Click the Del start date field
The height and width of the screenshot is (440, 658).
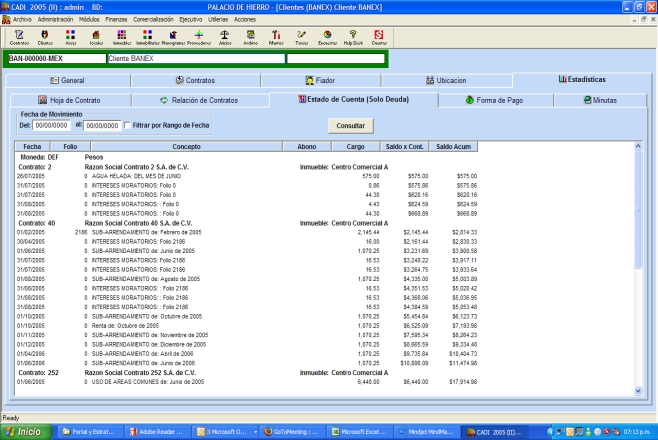[50, 125]
